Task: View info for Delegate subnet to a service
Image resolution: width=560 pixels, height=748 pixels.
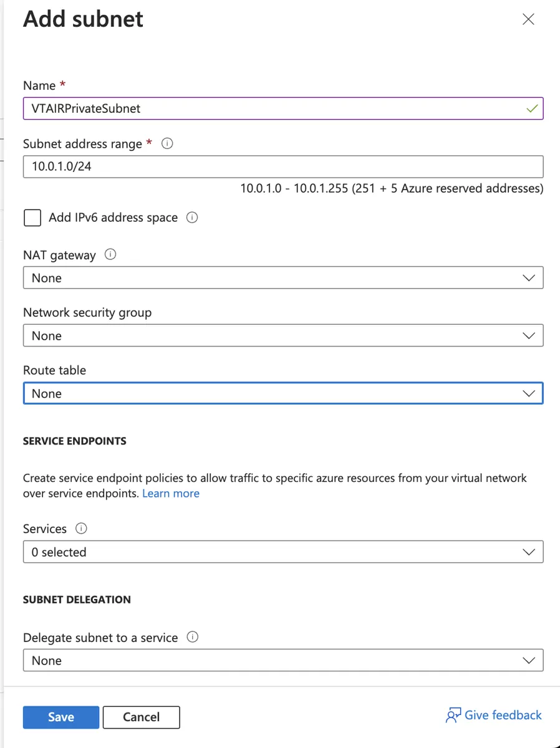Action: [x=192, y=637]
